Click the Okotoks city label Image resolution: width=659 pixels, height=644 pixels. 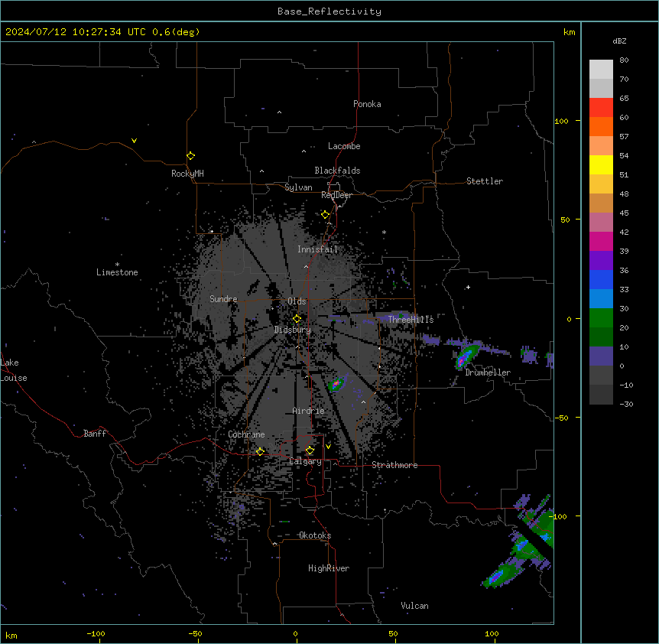(x=315, y=535)
